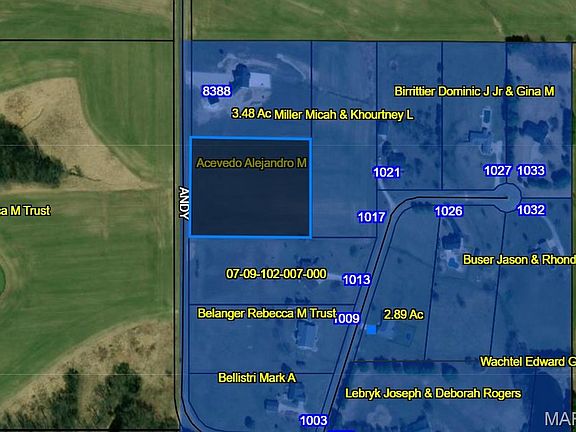Click the 3.48 Ac acreage label
The image size is (576, 432).
(x=252, y=113)
